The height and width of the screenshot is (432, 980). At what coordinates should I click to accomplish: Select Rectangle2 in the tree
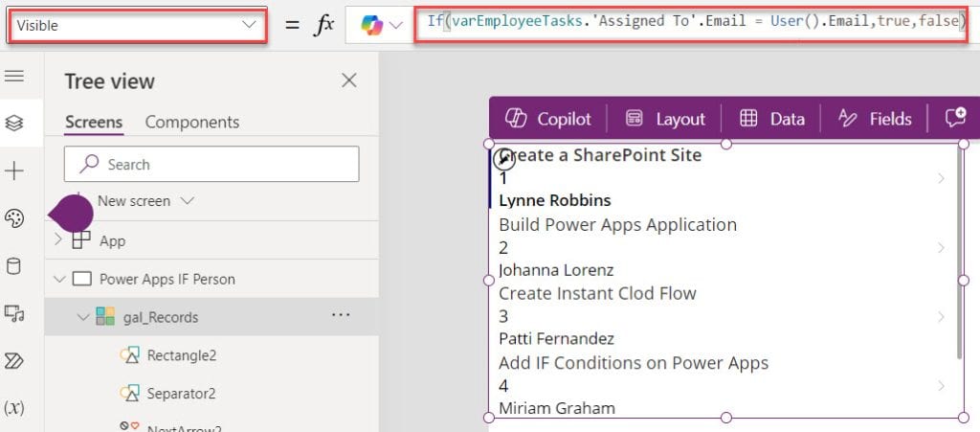tap(181, 355)
